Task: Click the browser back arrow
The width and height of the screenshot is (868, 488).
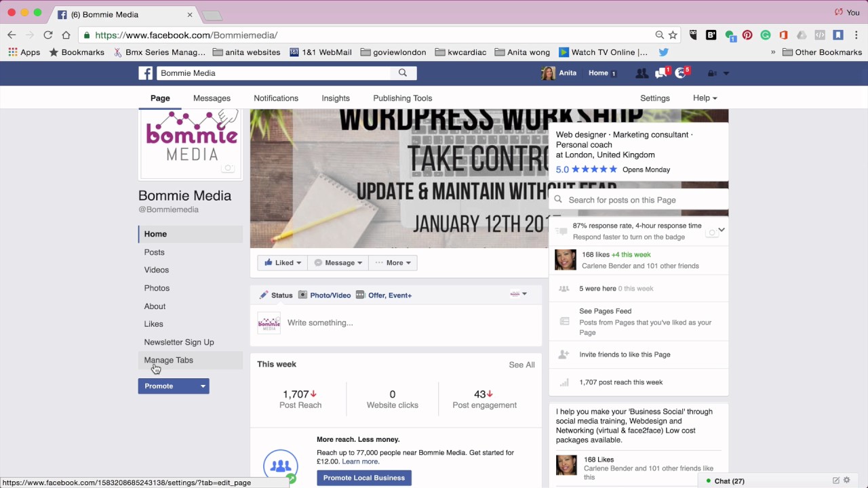Action: click(x=12, y=35)
